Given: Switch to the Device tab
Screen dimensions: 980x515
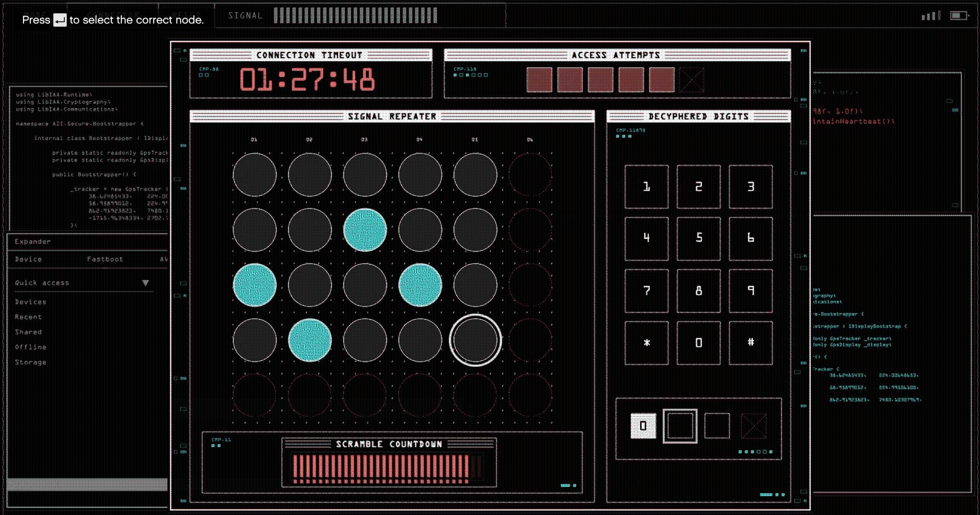Looking at the screenshot, I should 28,259.
